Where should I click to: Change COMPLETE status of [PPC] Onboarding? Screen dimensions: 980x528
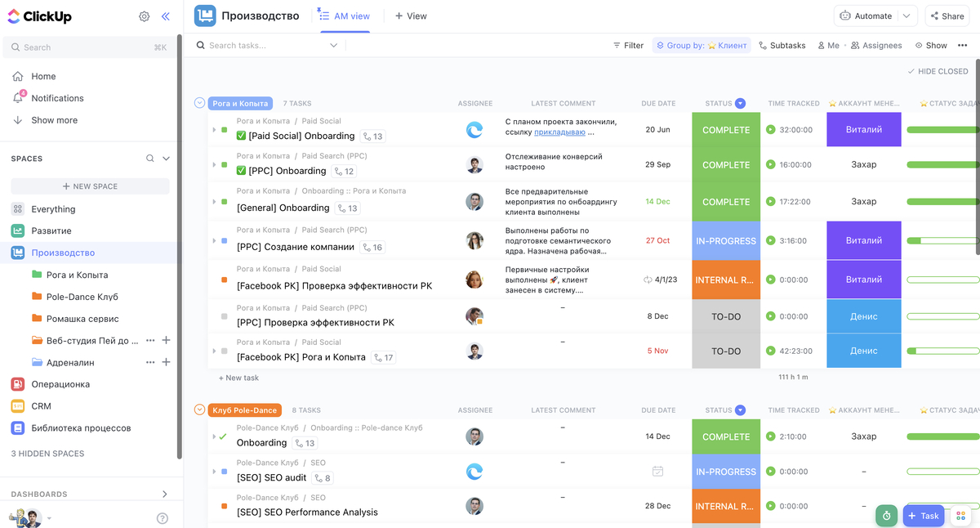pos(726,165)
